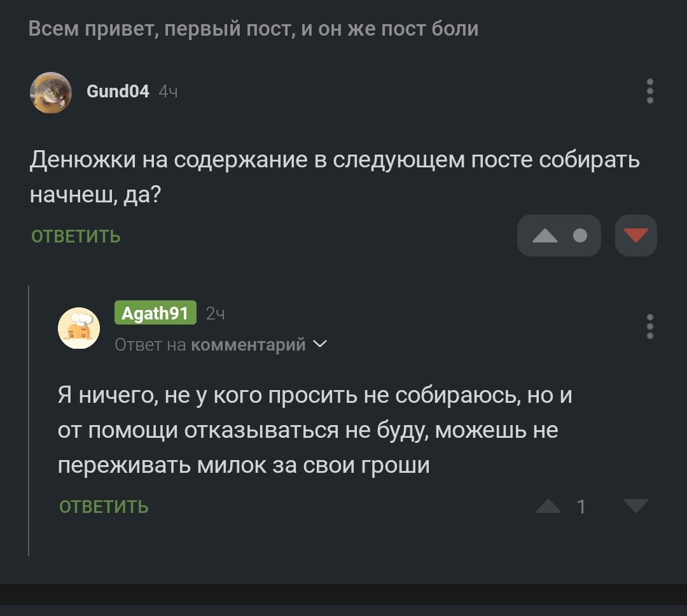The width and height of the screenshot is (687, 616).
Task: Expand the 'Ответ на комментарий' chevron
Action: (321, 344)
